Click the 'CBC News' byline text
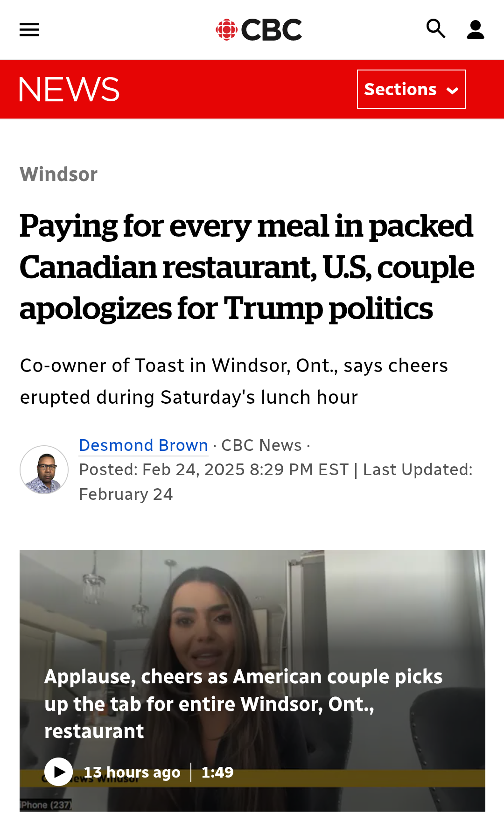This screenshot has height=828, width=504. pyautogui.click(x=261, y=445)
